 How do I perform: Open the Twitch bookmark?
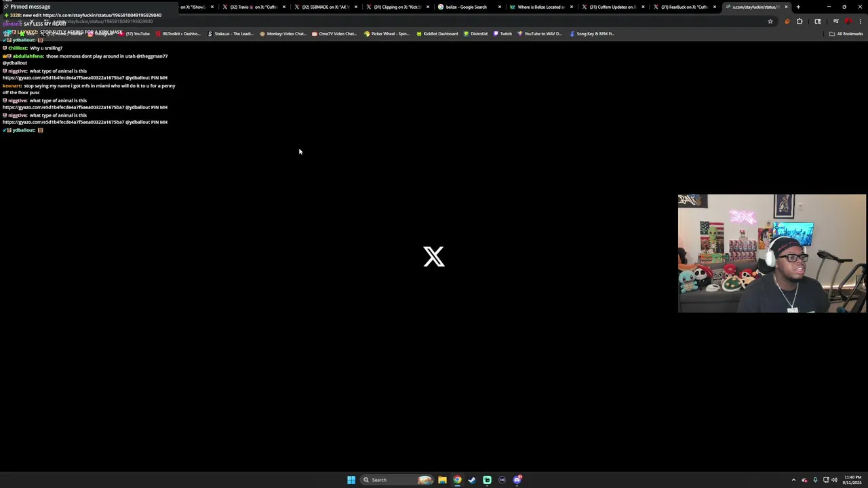click(502, 33)
